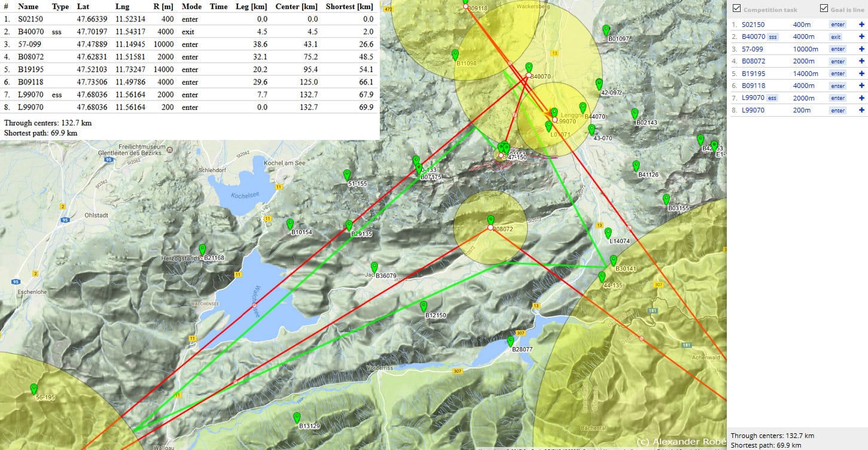This screenshot has height=450, width=868.
Task: Toggle enter mode for S02150 in side panel
Action: [837, 25]
